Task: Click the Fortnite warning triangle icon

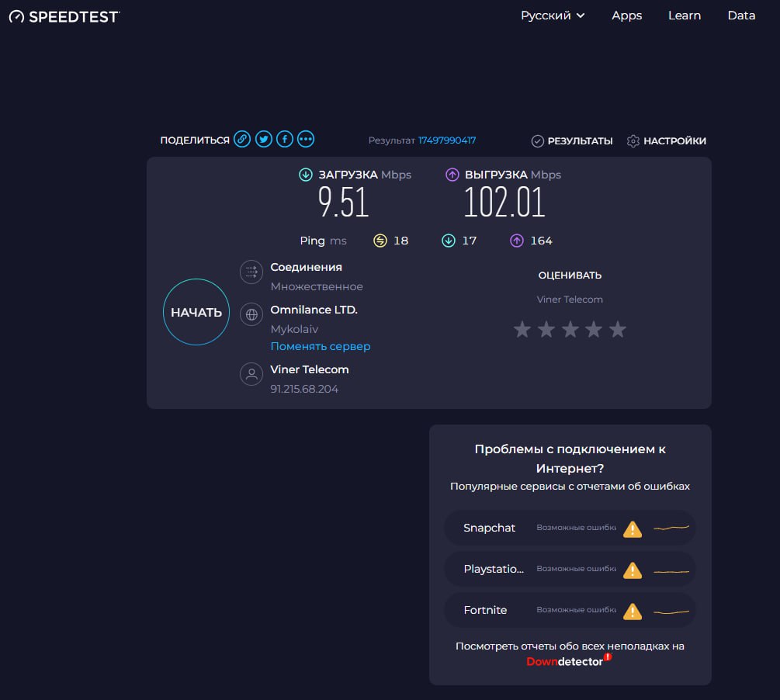Action: [x=633, y=611]
